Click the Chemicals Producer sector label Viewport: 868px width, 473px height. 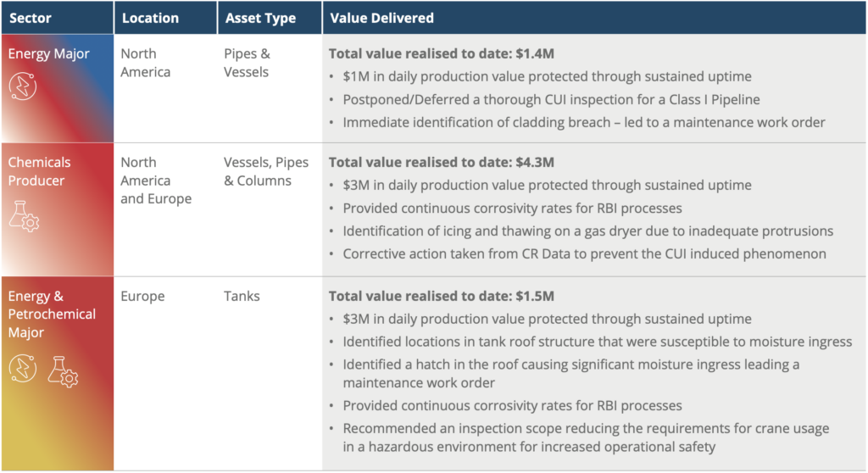click(39, 171)
